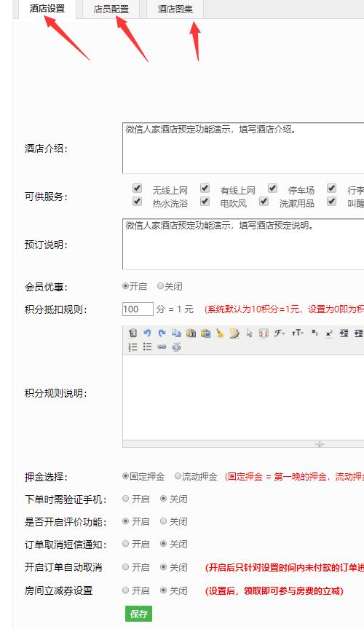364x629 pixels.
Task: Select 关闭 for 是否开启评价功能
Action: tap(163, 521)
